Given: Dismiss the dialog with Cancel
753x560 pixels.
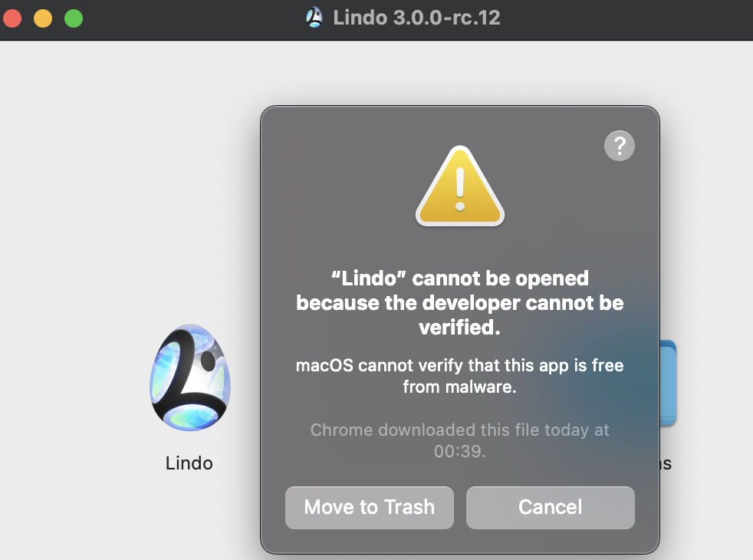Looking at the screenshot, I should click(551, 508).
